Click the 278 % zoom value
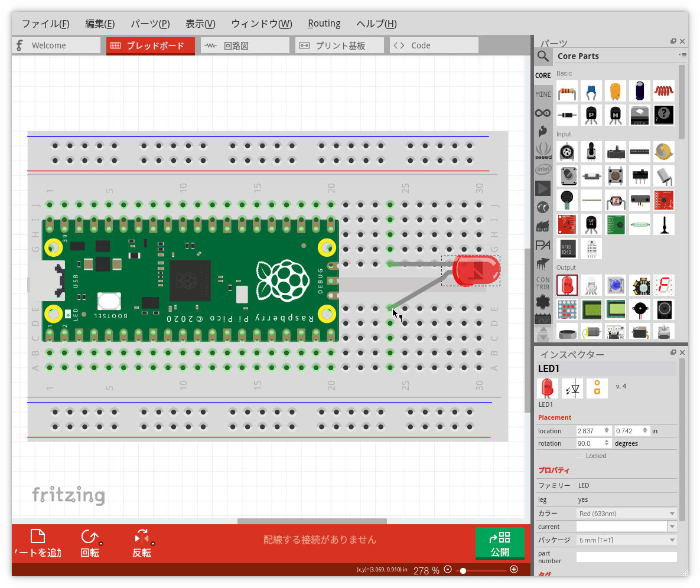Screen dimensions: 700x588 pos(426,571)
